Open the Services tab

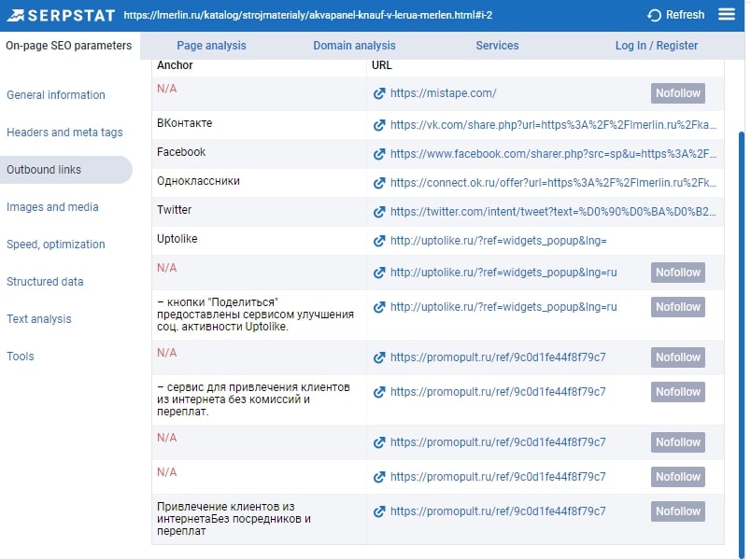(x=497, y=46)
